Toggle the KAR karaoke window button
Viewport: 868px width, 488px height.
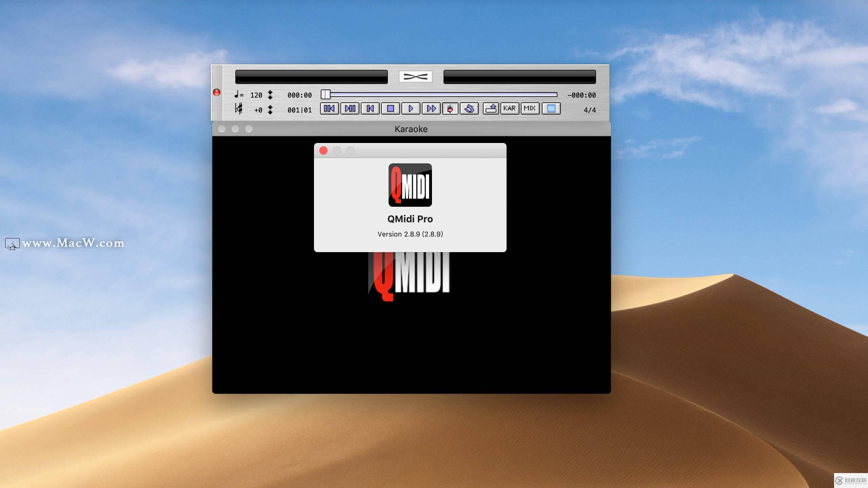click(x=510, y=108)
